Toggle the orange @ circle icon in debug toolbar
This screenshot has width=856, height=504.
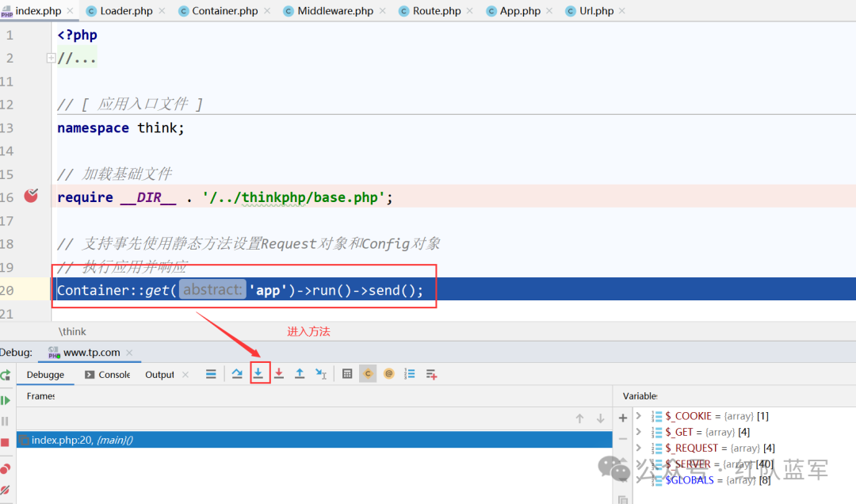coord(388,374)
